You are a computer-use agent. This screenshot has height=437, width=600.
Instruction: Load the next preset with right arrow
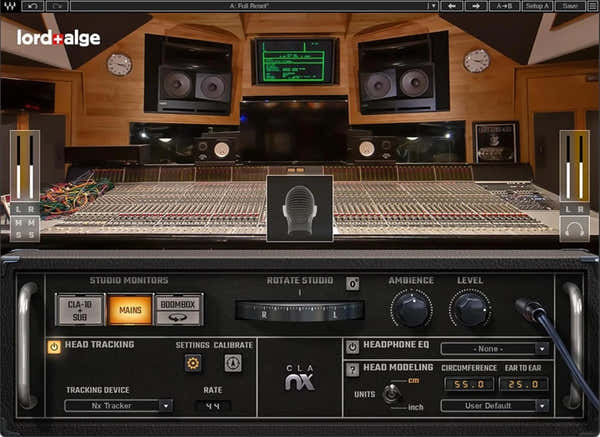476,6
